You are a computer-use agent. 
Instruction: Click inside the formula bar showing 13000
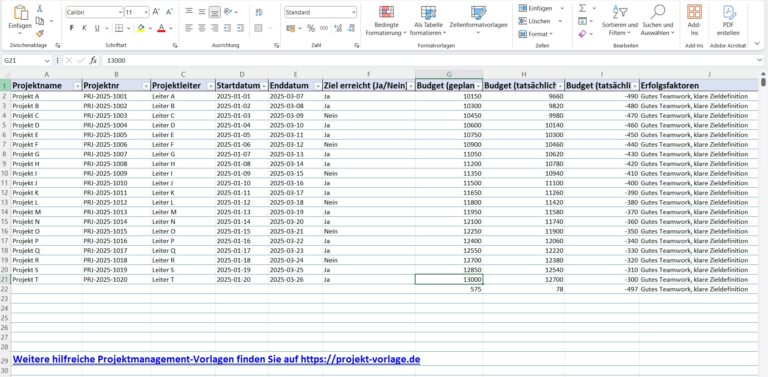[x=429, y=61]
